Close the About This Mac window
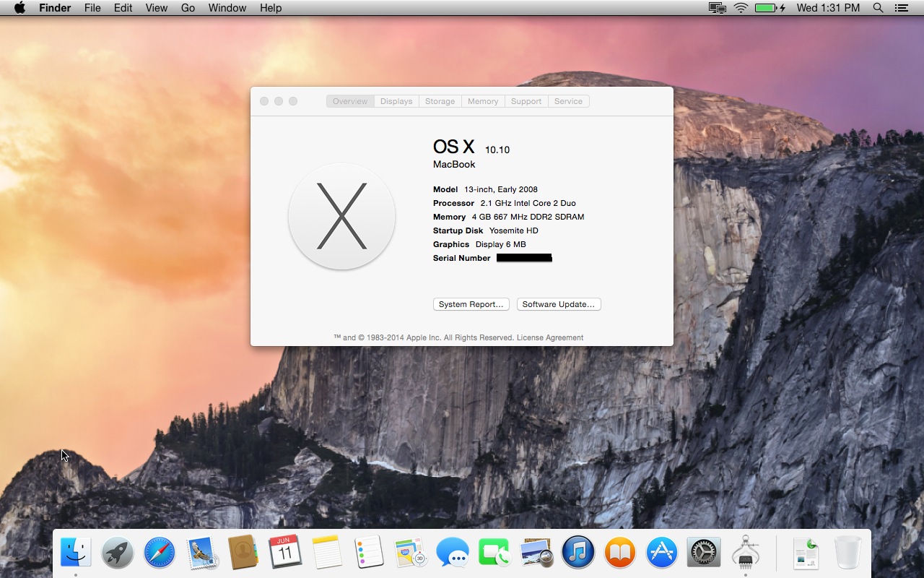 pyautogui.click(x=264, y=101)
